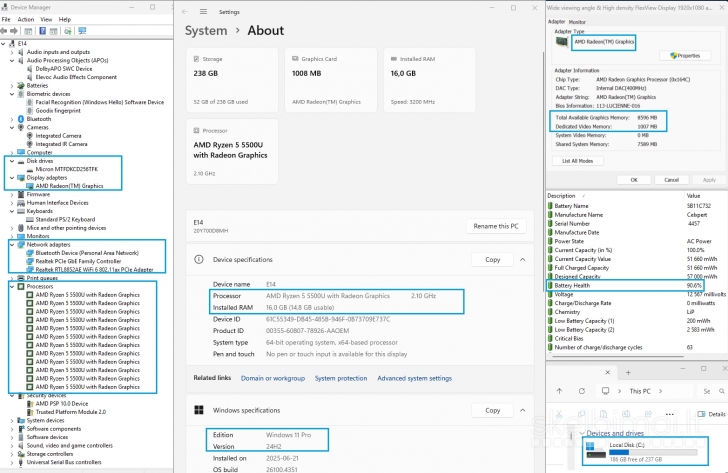Click This PC in the address breadcrumb
Image resolution: width=728 pixels, height=473 pixels.
pos(640,391)
